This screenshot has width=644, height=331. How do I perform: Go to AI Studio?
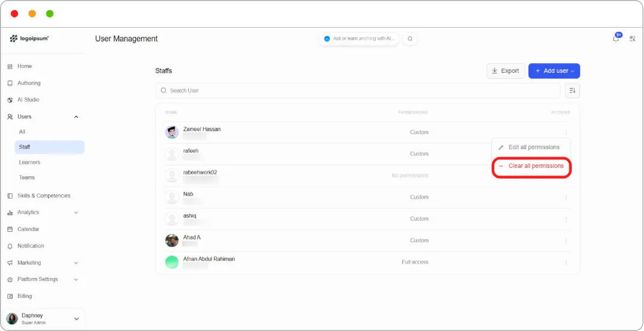coord(28,99)
